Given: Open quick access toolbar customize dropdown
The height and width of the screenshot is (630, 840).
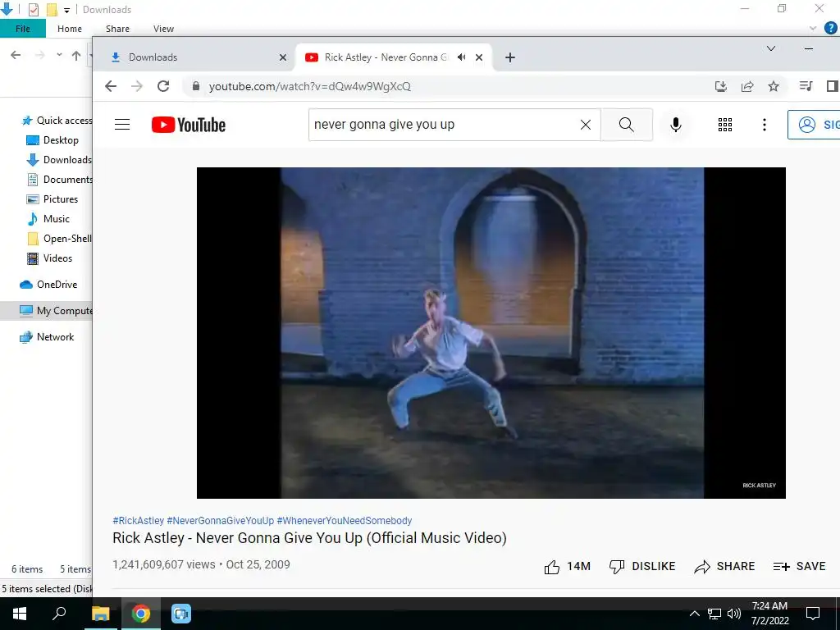Looking at the screenshot, I should (x=67, y=10).
